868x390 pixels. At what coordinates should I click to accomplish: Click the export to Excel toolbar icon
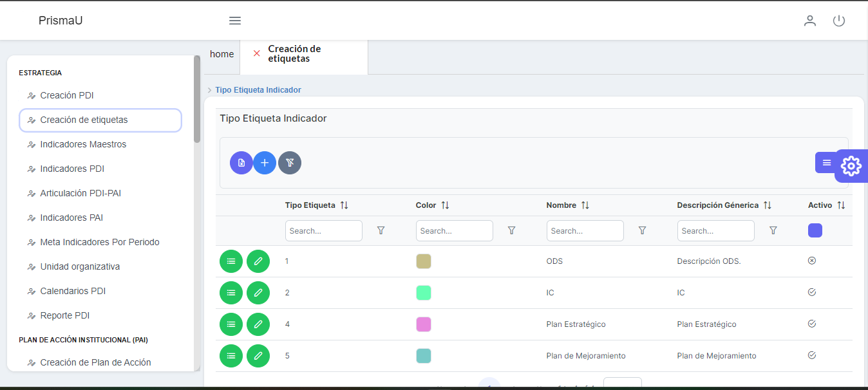(241, 163)
